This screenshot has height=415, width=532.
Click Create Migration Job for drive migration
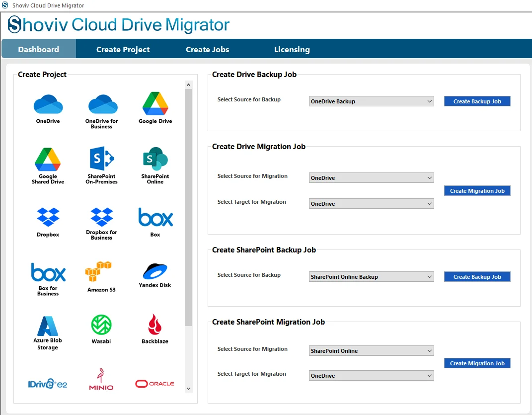tap(477, 190)
